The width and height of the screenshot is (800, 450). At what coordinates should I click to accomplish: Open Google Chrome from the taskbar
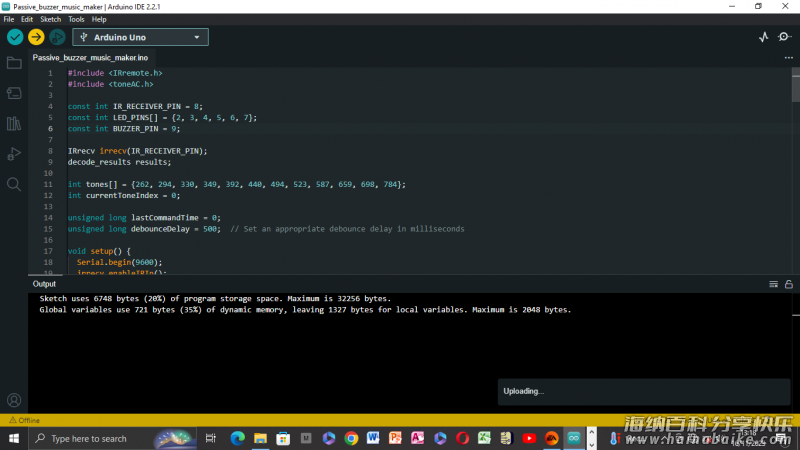pyautogui.click(x=351, y=438)
